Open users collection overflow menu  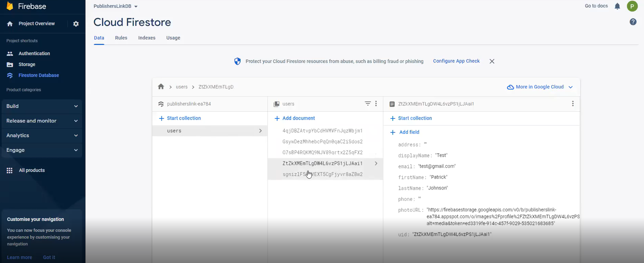[x=376, y=104]
